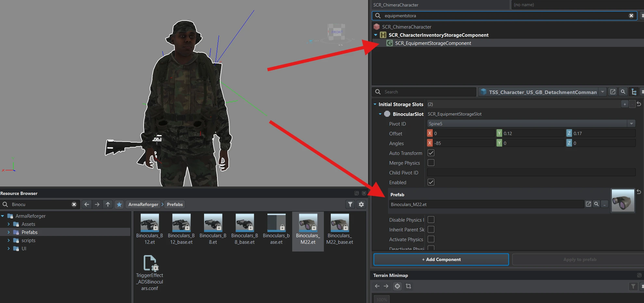Screen dimensions: 644x303
Task: Open Binoculars_M22.et prefab in editor
Action: [588, 204]
